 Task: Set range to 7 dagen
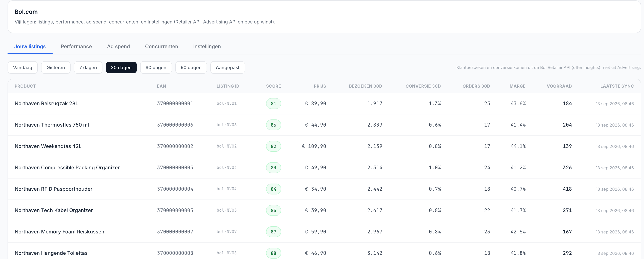click(88, 67)
